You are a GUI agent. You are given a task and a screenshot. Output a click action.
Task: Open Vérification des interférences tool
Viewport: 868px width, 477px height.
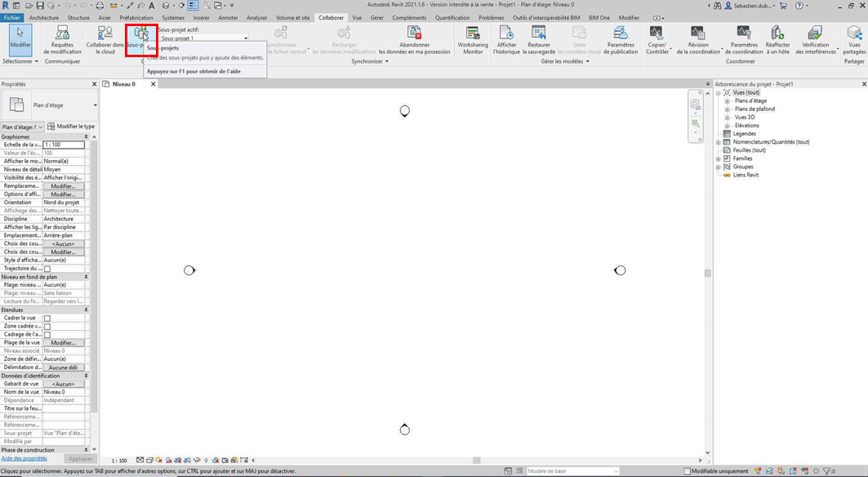coord(814,33)
